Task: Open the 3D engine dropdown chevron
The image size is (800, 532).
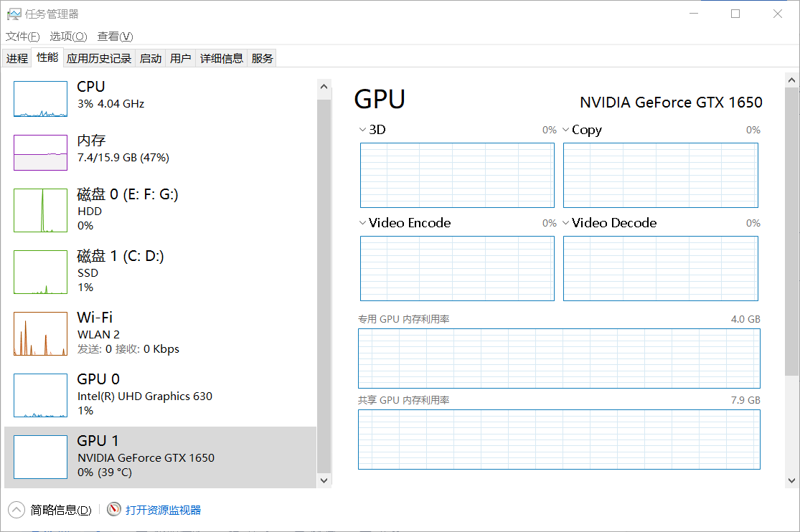Action: (362, 130)
